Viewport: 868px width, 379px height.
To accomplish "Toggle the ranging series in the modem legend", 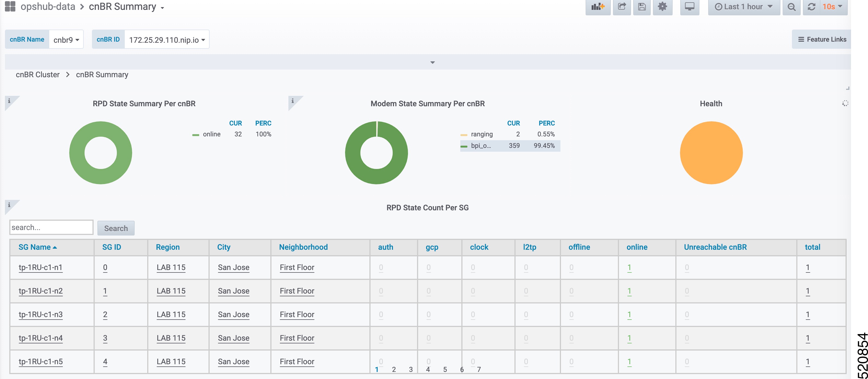I will coord(482,134).
